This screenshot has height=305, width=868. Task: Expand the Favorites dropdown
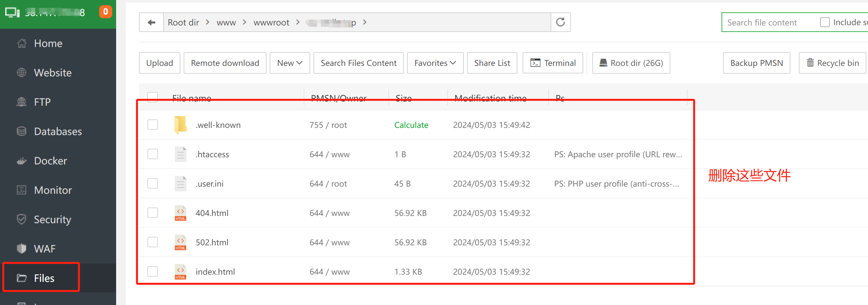coord(435,63)
